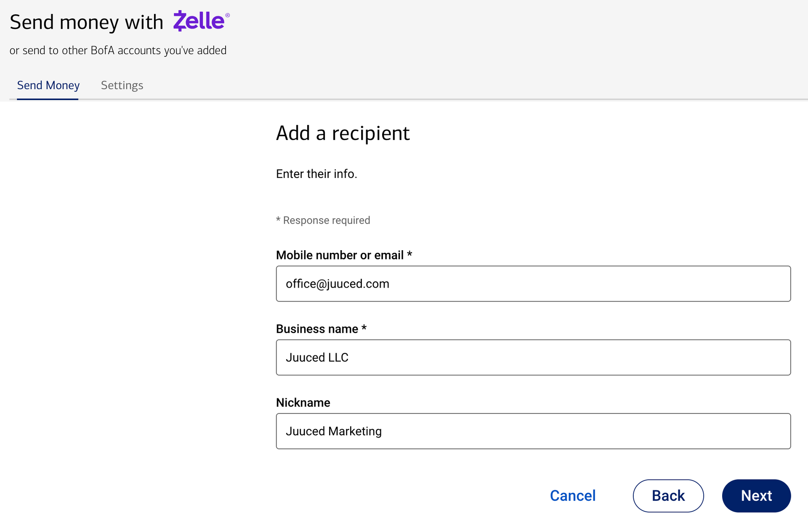Select the Nickname text box
Viewport: 808px width, 532px height.
point(533,431)
